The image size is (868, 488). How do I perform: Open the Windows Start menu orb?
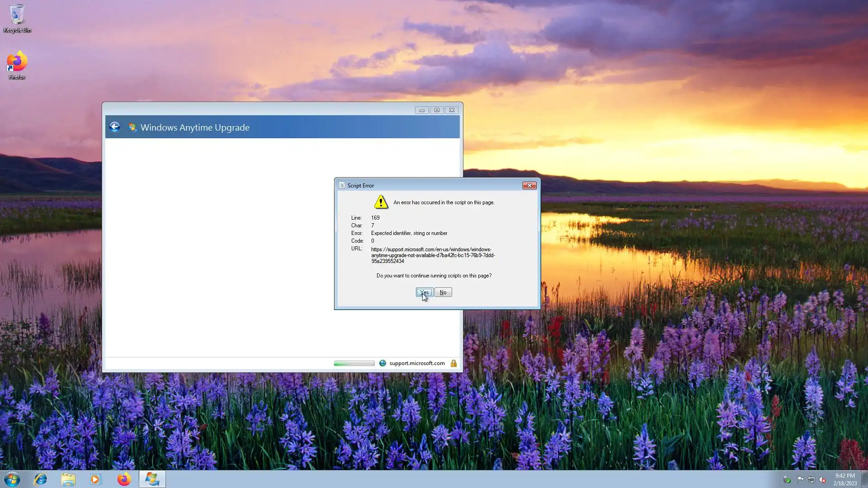[x=12, y=479]
